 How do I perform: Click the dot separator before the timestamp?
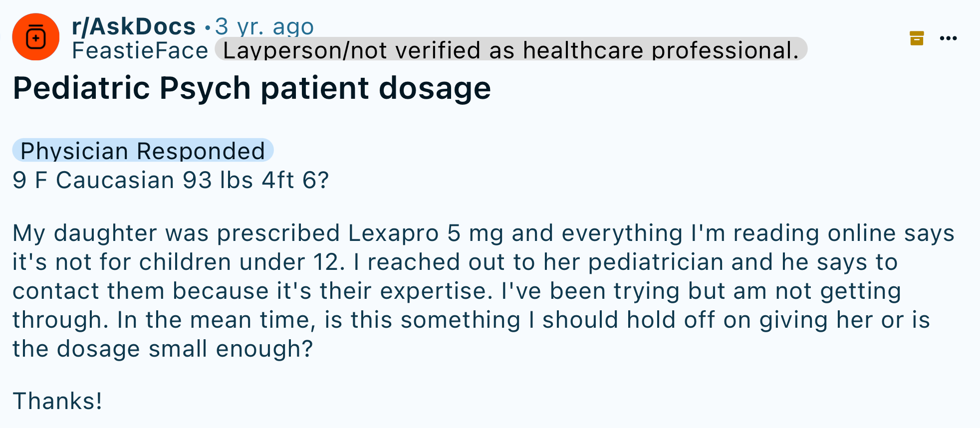[x=208, y=28]
